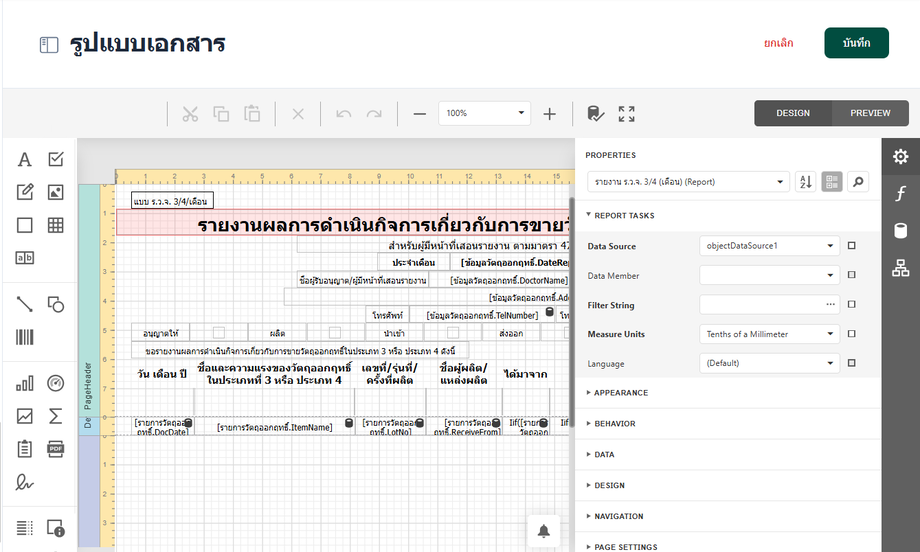920x552 pixels.
Task: Select the Shape tool
Action: [x=56, y=304]
